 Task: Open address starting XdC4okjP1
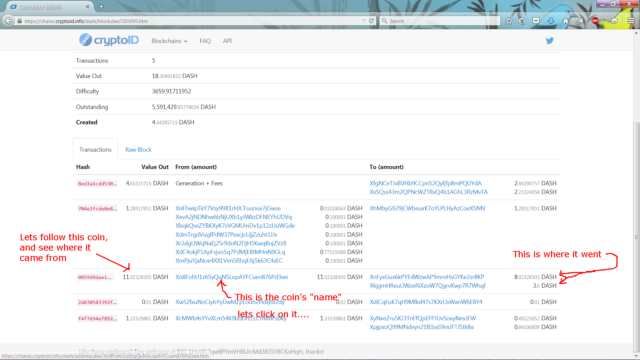(230, 252)
